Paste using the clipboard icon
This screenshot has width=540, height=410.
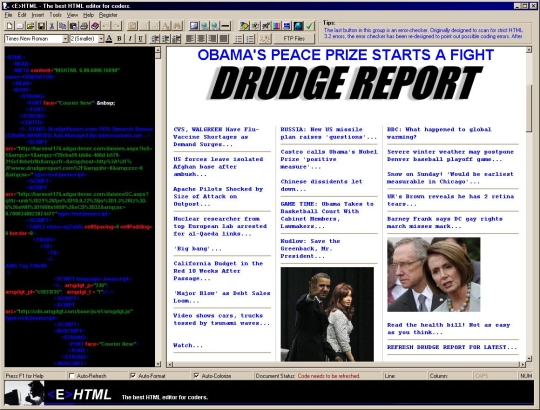tap(73, 26)
